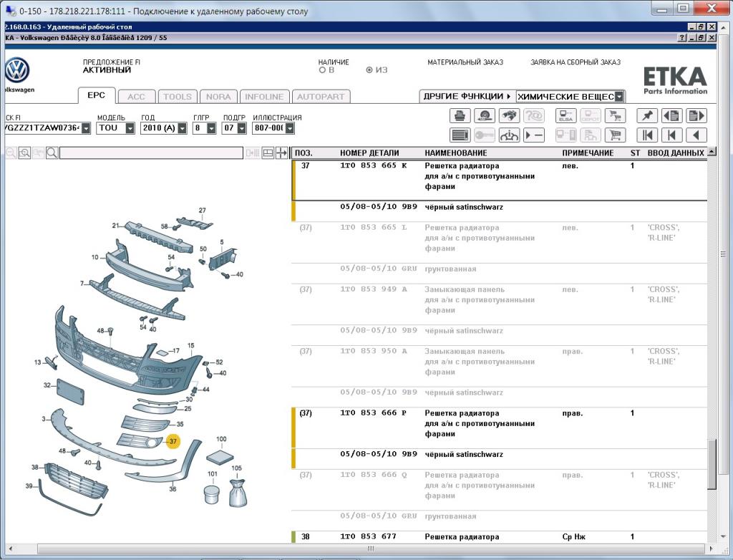Open the wheel and tire catalog icon
This screenshot has height=560, width=733.
pyautogui.click(x=485, y=115)
